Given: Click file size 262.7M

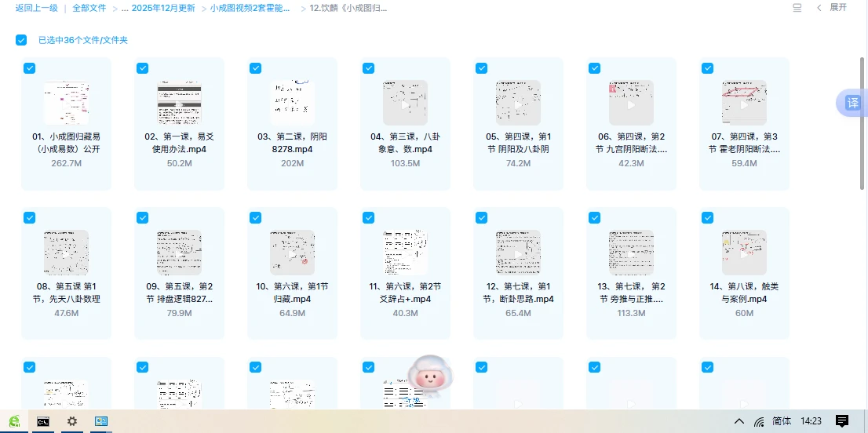Looking at the screenshot, I should coord(67,163).
